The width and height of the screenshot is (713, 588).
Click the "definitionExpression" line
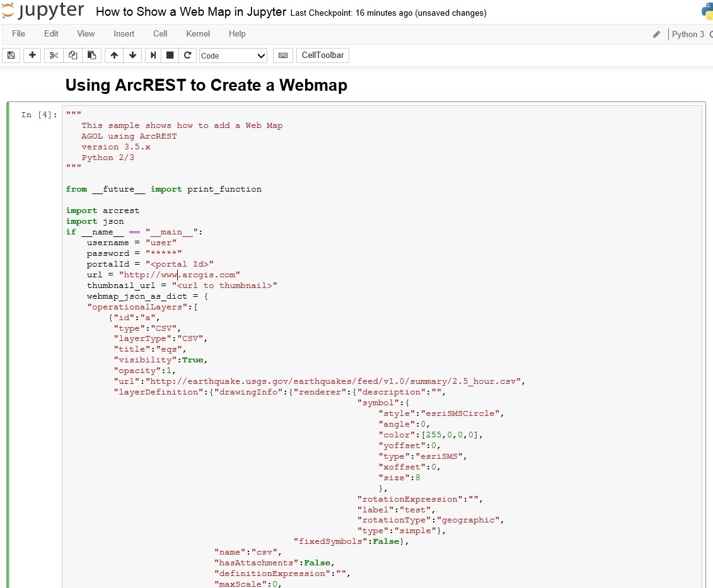(x=282, y=574)
